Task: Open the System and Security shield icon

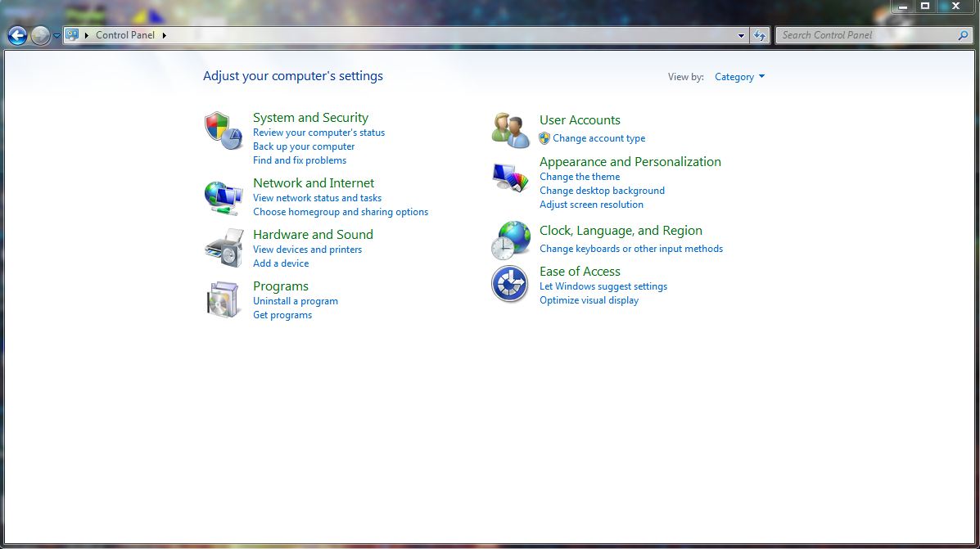Action: pos(224,131)
